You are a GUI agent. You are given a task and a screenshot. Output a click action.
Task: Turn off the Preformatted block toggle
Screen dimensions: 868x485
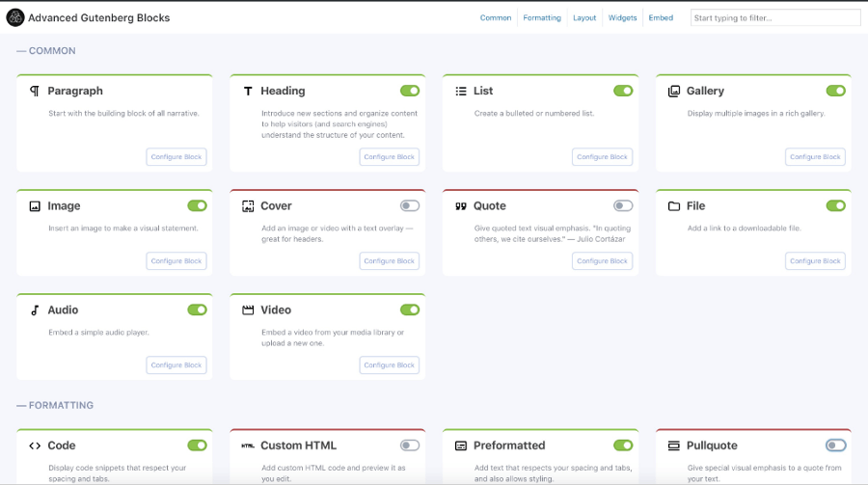623,445
